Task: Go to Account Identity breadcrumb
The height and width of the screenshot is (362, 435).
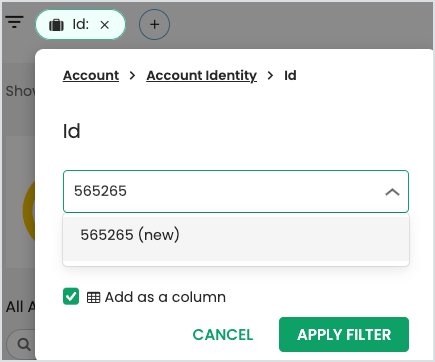Action: [x=202, y=76]
